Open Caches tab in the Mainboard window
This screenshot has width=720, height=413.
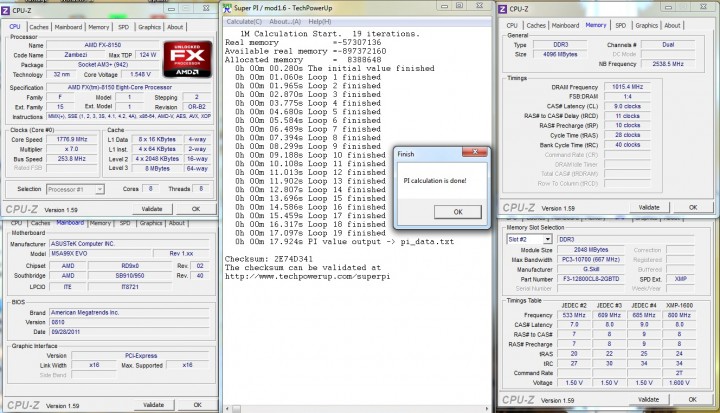tap(40, 223)
